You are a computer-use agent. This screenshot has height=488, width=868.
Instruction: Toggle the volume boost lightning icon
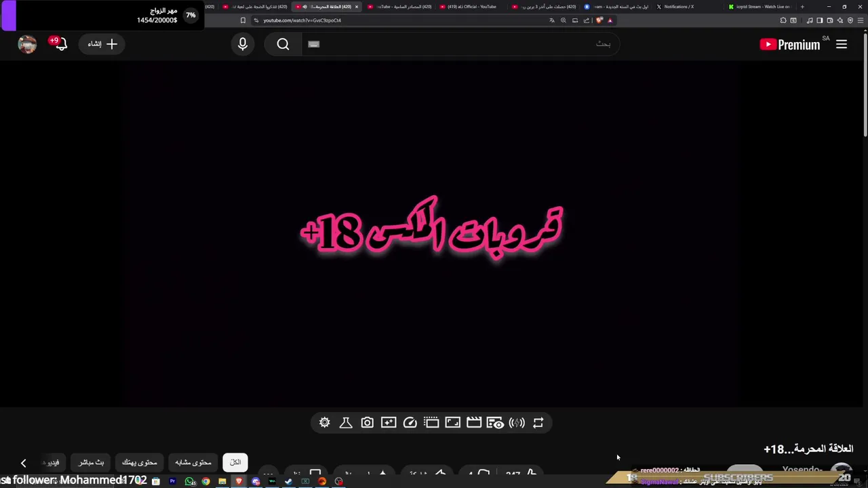point(517,423)
